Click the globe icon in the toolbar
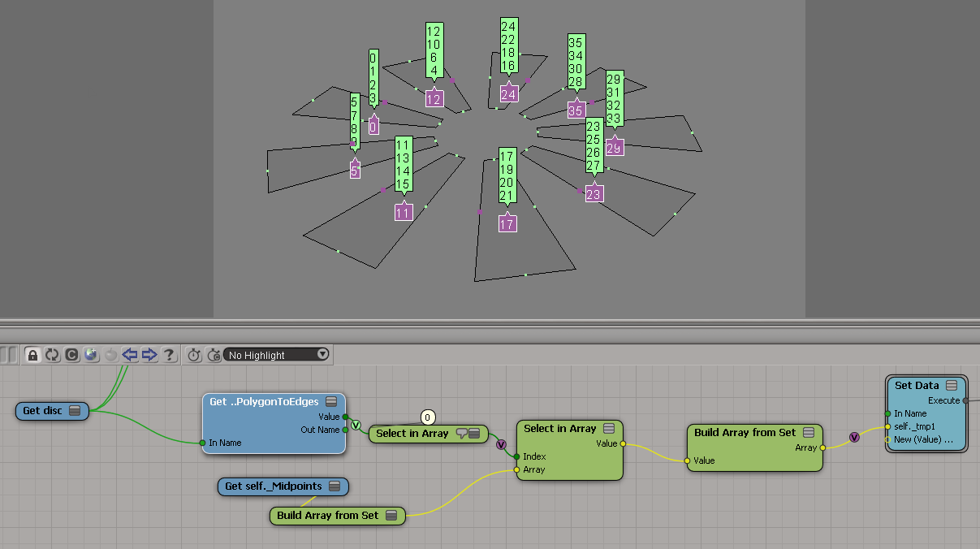The image size is (980, 549). [x=91, y=355]
